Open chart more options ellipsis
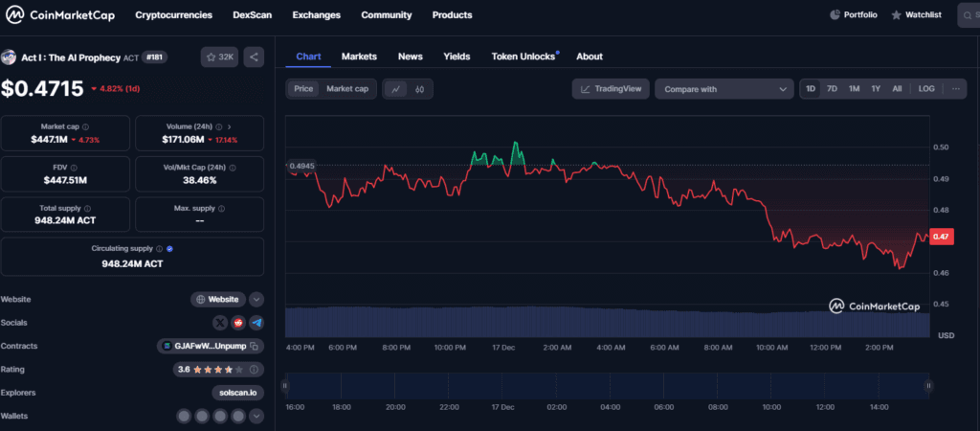This screenshot has height=431, width=980. point(955,89)
